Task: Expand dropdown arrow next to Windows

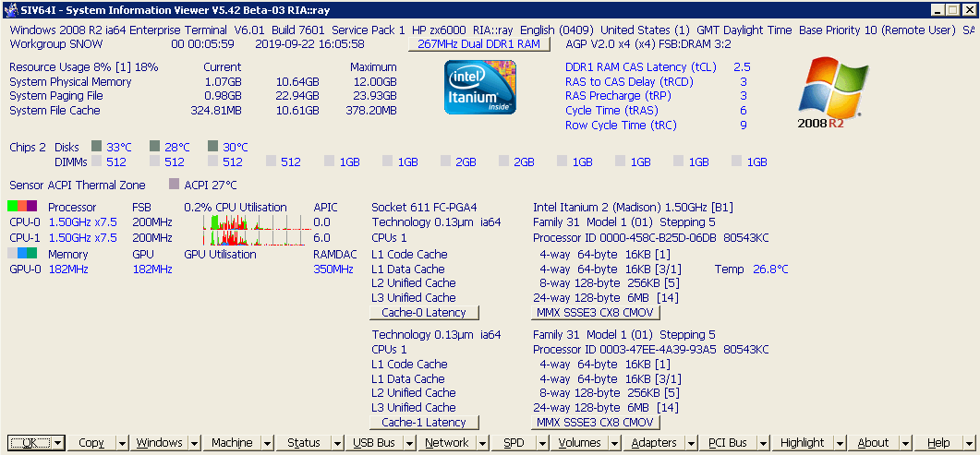Action: tap(195, 442)
